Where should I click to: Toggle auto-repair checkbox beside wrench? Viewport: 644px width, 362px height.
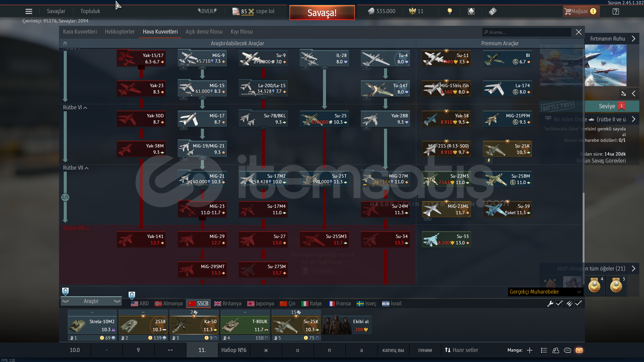coord(559,304)
